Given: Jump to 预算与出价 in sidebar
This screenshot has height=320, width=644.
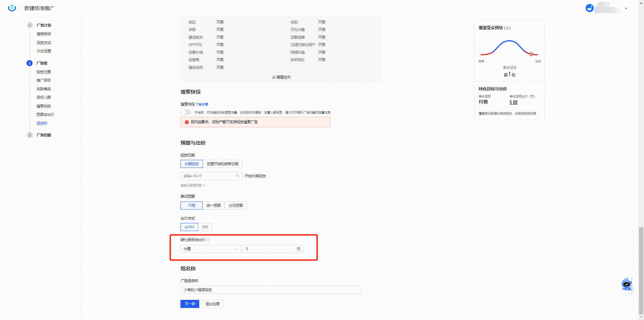Looking at the screenshot, I should (45, 115).
